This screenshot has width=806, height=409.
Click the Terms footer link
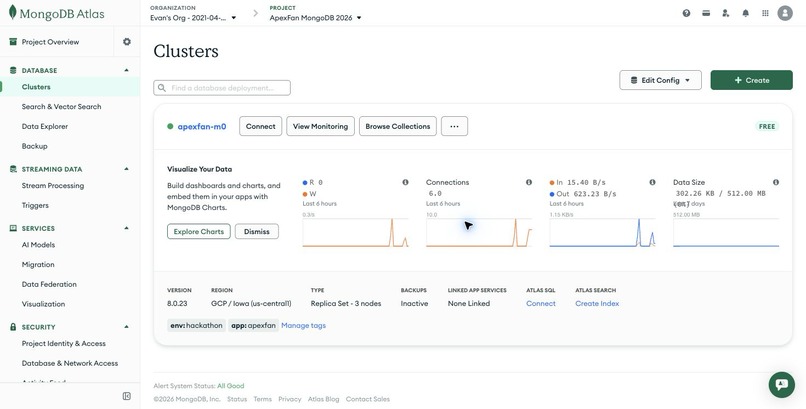[x=262, y=399]
